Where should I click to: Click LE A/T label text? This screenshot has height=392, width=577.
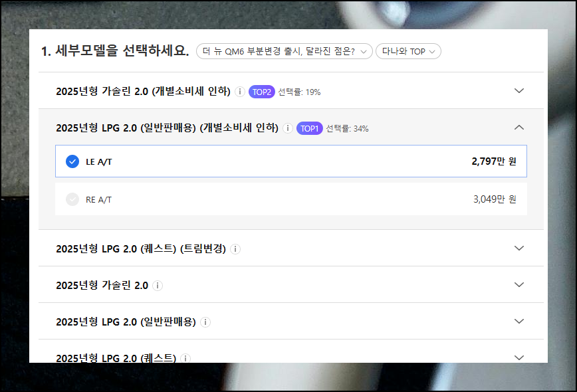(98, 162)
